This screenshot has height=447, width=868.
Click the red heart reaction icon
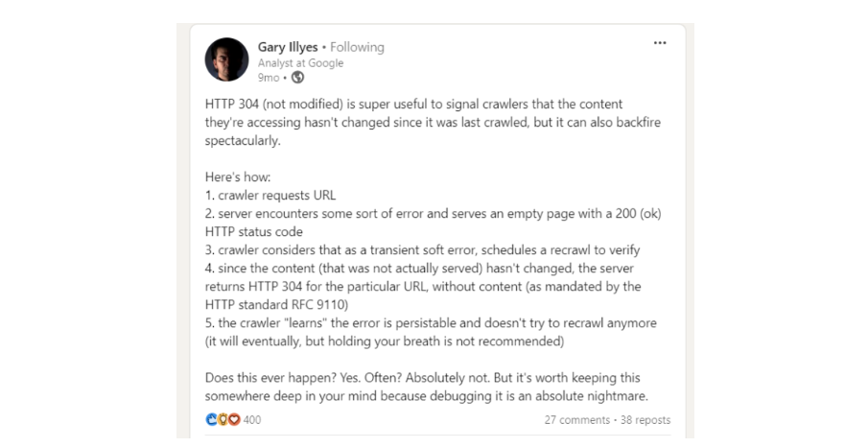click(x=234, y=419)
